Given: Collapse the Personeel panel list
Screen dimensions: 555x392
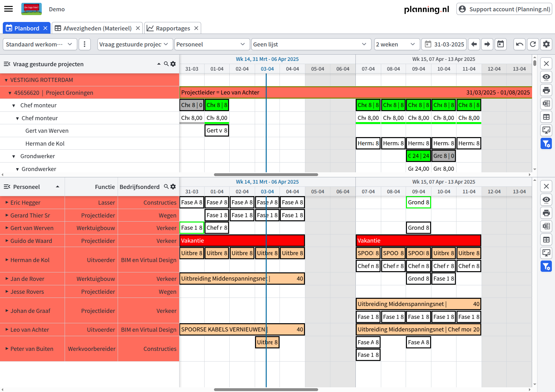Looking at the screenshot, I should tap(7, 187).
